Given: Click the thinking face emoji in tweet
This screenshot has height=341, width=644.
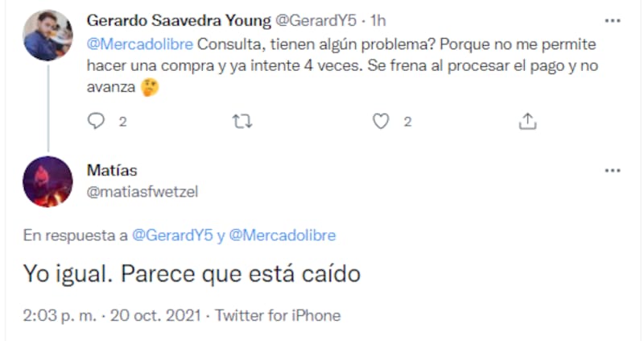Looking at the screenshot, I should tap(150, 88).
